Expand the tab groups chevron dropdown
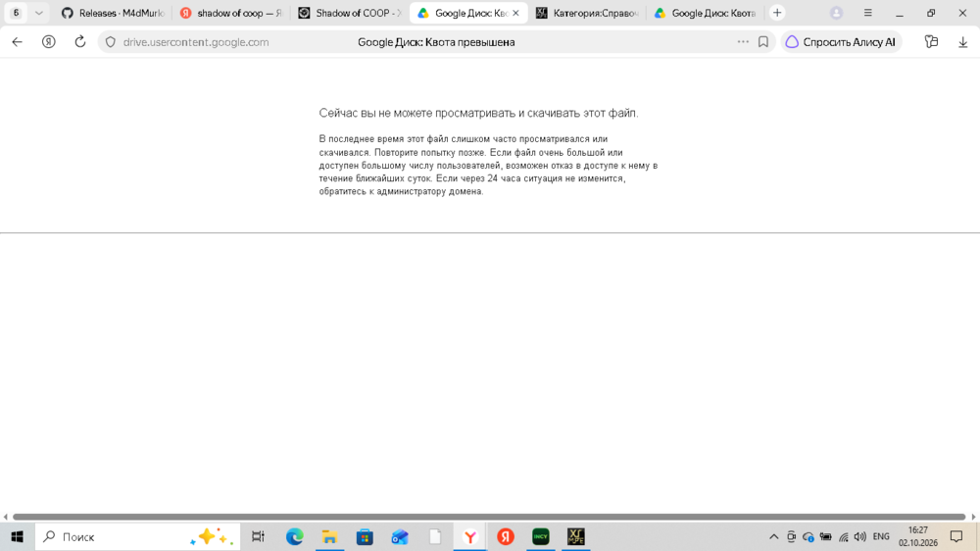This screenshot has width=980, height=551. (39, 13)
